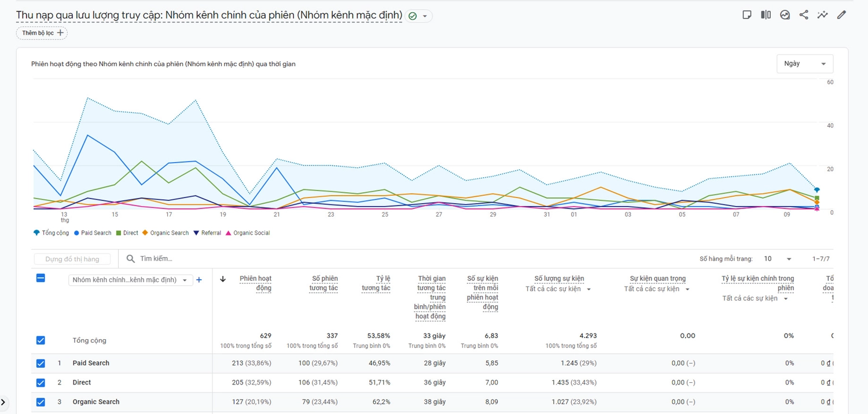Sort by Số phiên tương tác column header
This screenshot has width=868, height=414.
pyautogui.click(x=323, y=283)
